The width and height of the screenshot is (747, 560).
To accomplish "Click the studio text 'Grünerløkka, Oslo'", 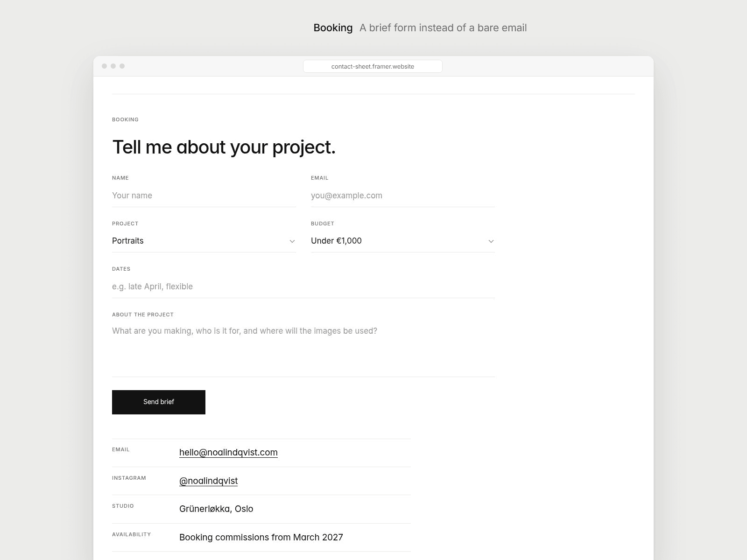I will click(x=216, y=509).
